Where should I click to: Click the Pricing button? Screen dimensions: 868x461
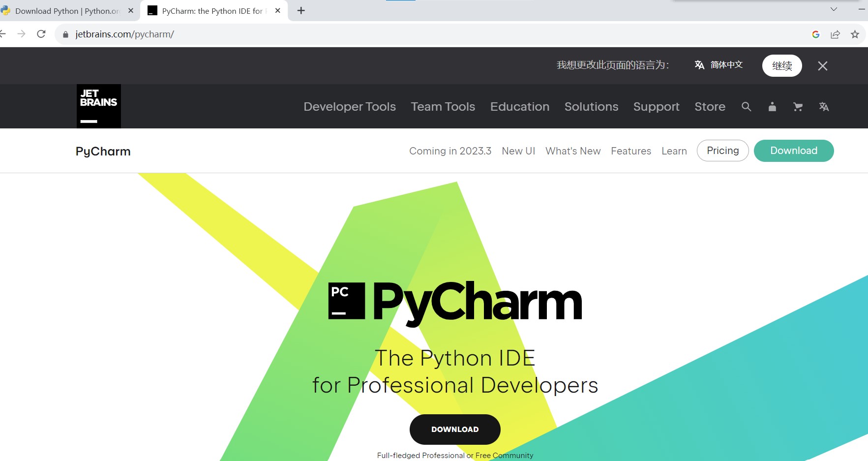[x=723, y=151]
